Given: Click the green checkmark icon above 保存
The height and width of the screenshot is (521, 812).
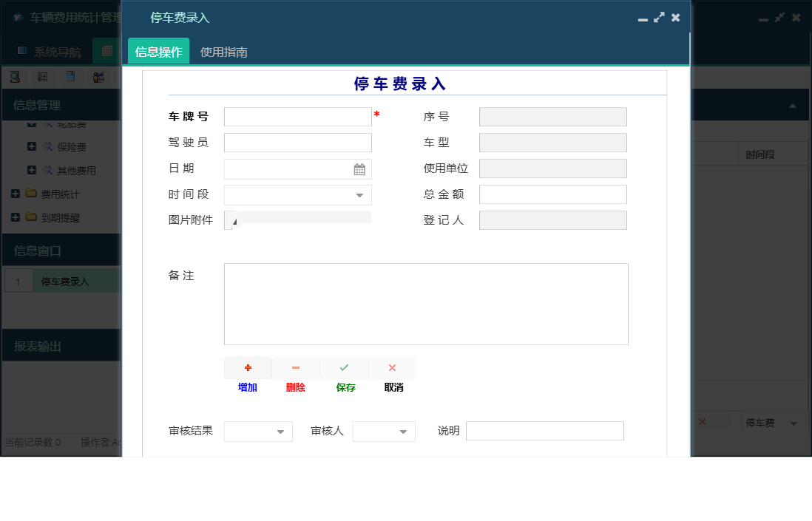Looking at the screenshot, I should point(344,367).
